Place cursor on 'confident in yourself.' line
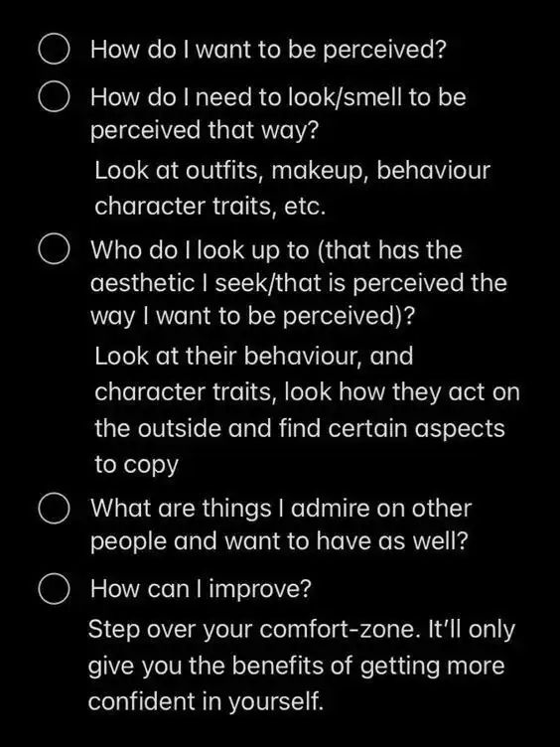This screenshot has width=560, height=747. [206, 701]
